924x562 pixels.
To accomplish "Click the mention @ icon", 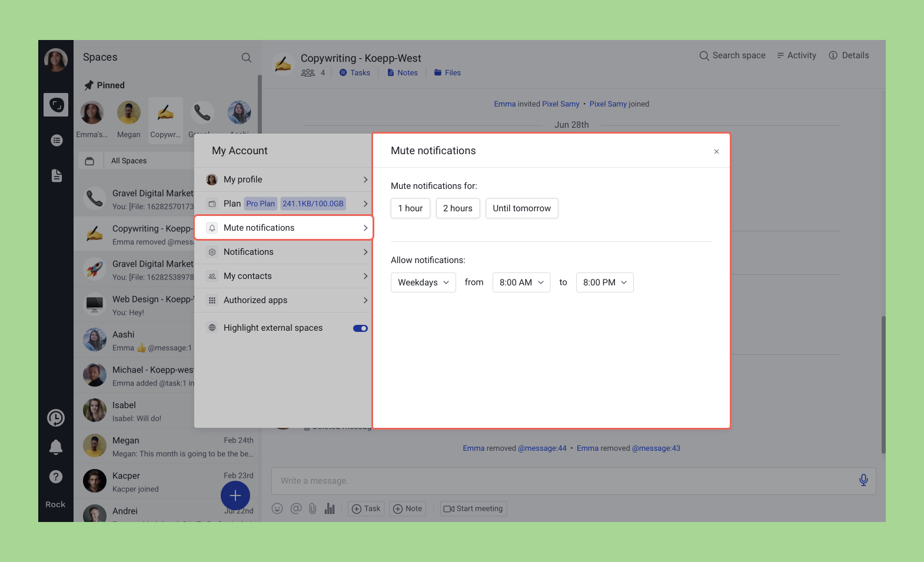I will coord(295,508).
